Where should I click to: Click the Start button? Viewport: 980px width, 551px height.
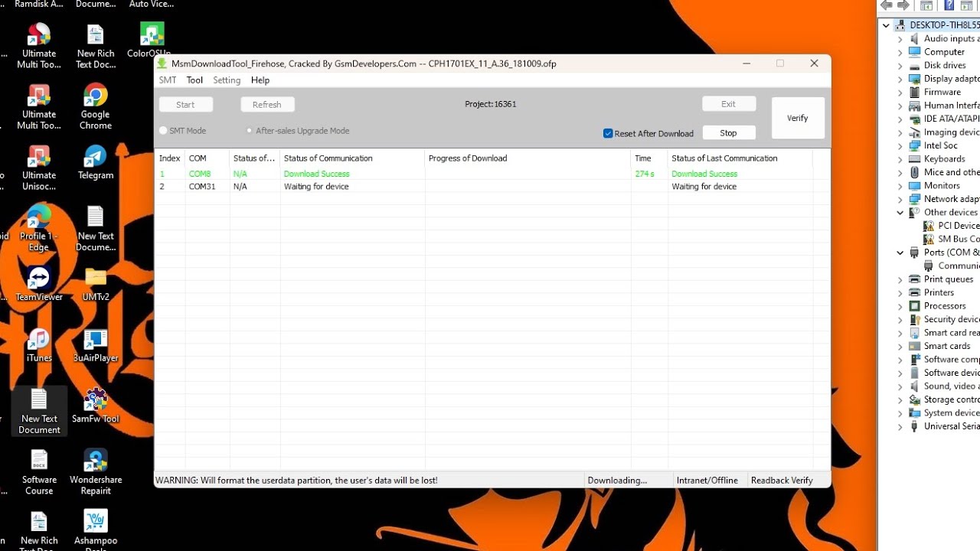click(x=186, y=105)
